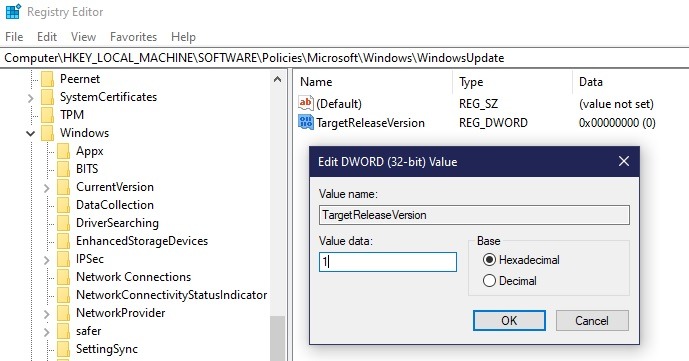The width and height of the screenshot is (689, 361).
Task: Select the IPSec folder icon
Action: point(63,259)
